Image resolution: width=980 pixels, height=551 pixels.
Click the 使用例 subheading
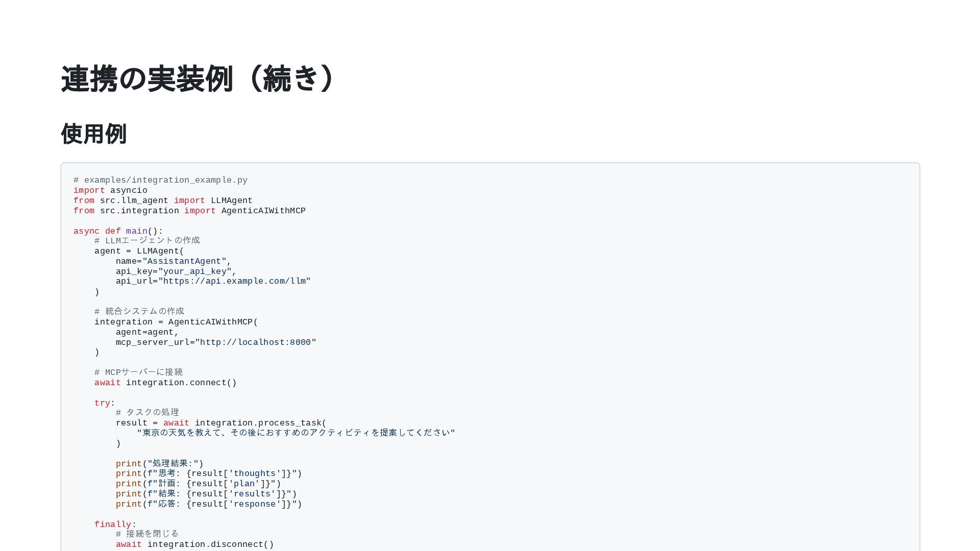tap(94, 134)
